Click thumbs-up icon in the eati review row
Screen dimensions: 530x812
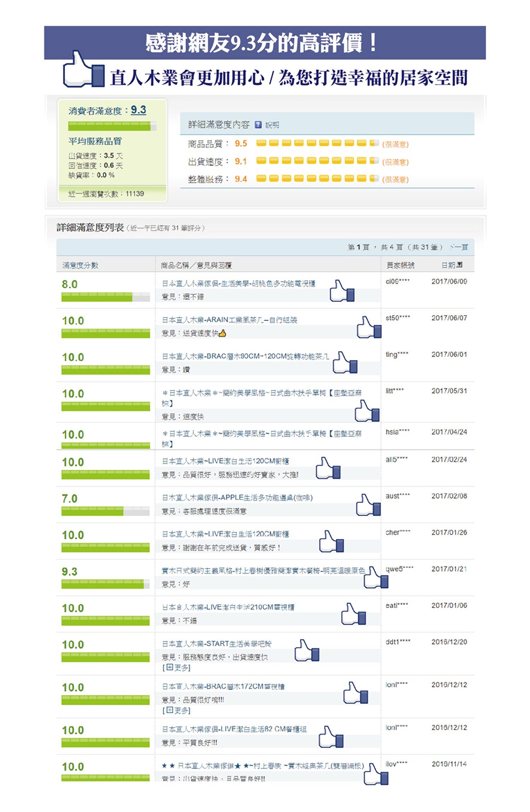354,614
